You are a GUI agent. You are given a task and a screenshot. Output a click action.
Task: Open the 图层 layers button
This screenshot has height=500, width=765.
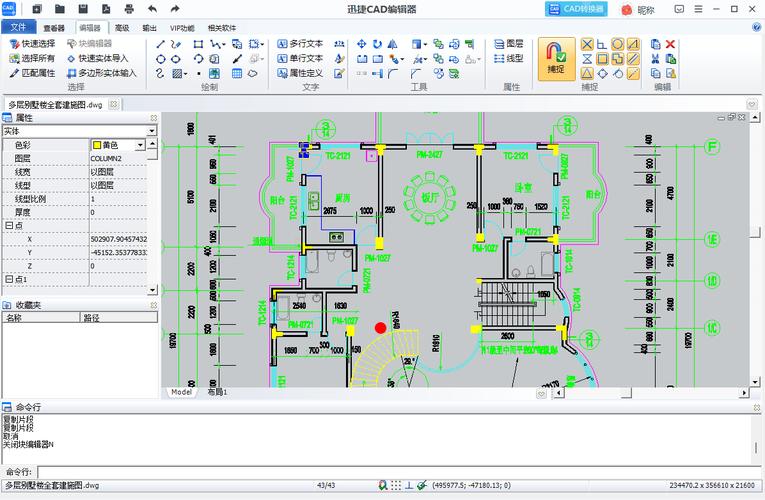[x=508, y=44]
